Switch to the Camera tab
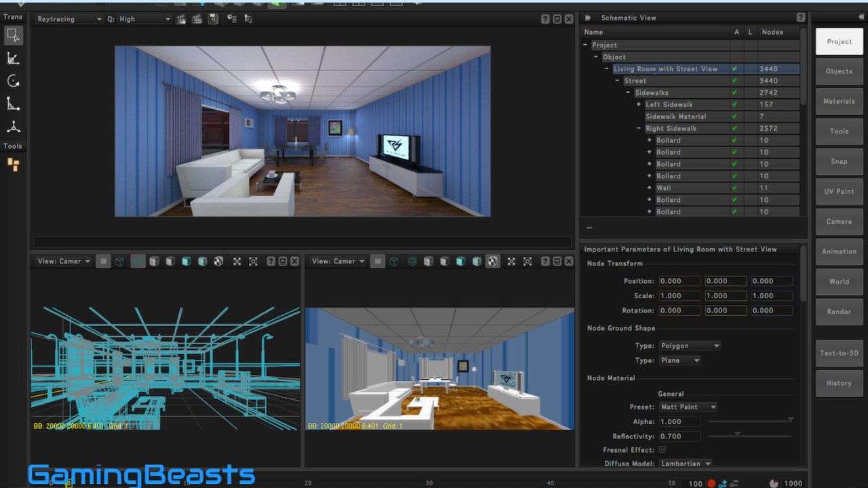This screenshot has width=868, height=488. coord(839,221)
